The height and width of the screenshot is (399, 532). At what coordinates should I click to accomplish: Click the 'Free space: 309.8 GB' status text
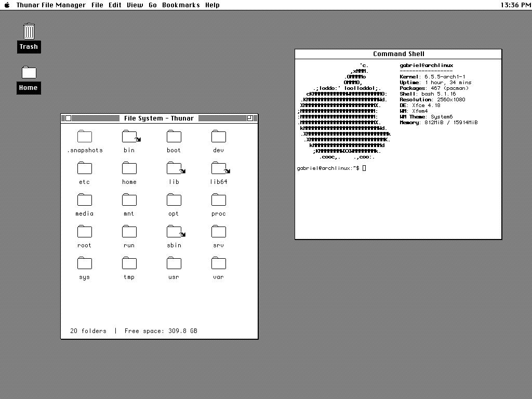pos(161,331)
